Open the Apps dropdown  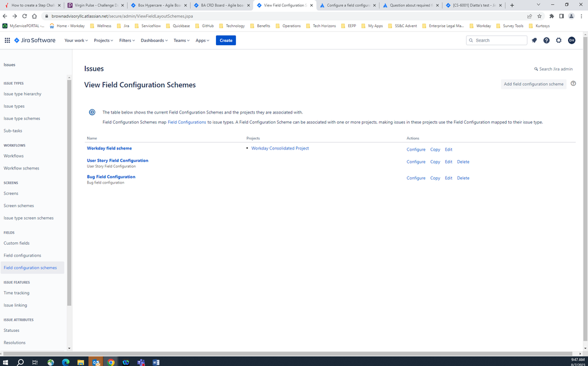[202, 40]
